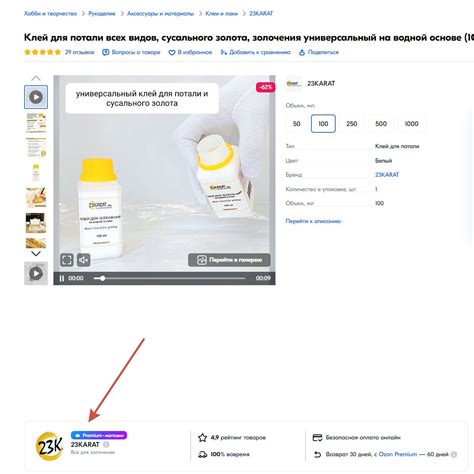Open questions about the product

pos(131,52)
